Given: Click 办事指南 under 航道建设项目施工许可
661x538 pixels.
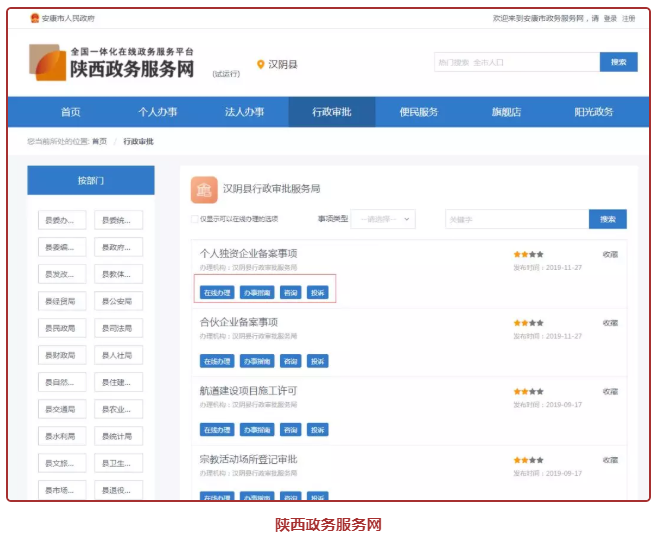Looking at the screenshot, I should (257, 430).
